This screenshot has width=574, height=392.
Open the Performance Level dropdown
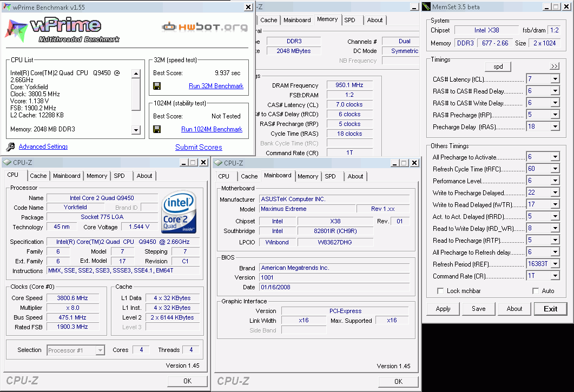click(x=555, y=181)
